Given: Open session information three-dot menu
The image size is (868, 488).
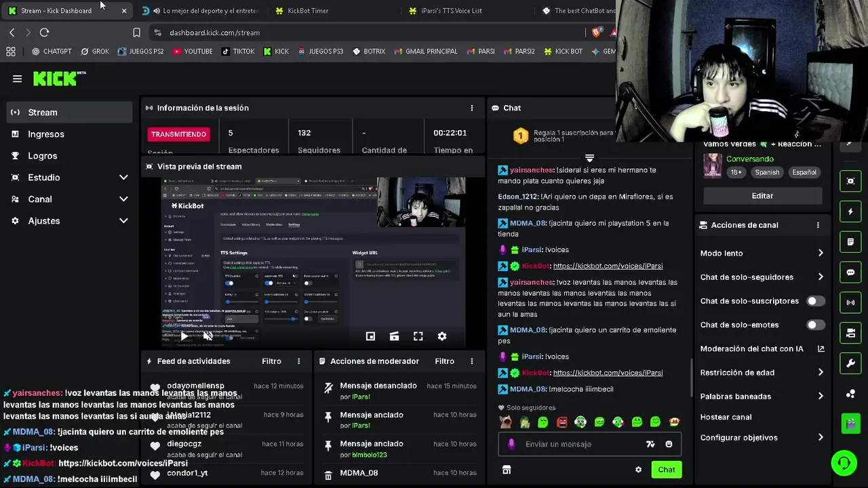Looking at the screenshot, I should (x=472, y=108).
